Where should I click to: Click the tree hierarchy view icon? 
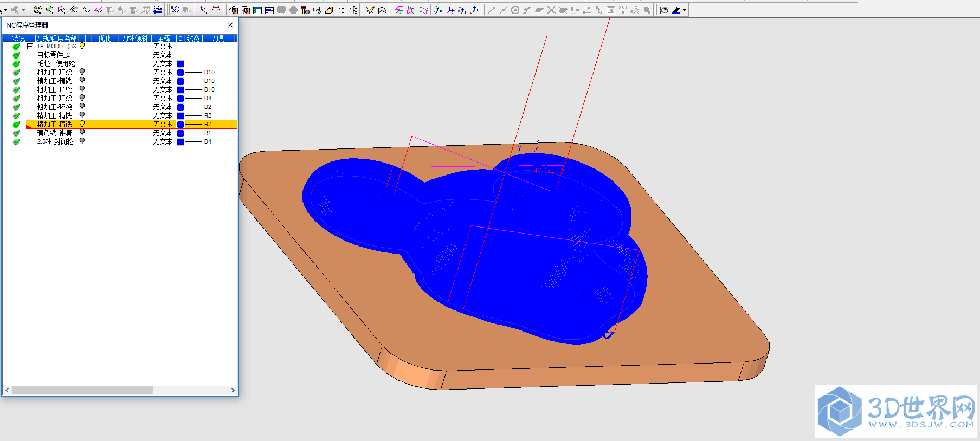pos(353,10)
